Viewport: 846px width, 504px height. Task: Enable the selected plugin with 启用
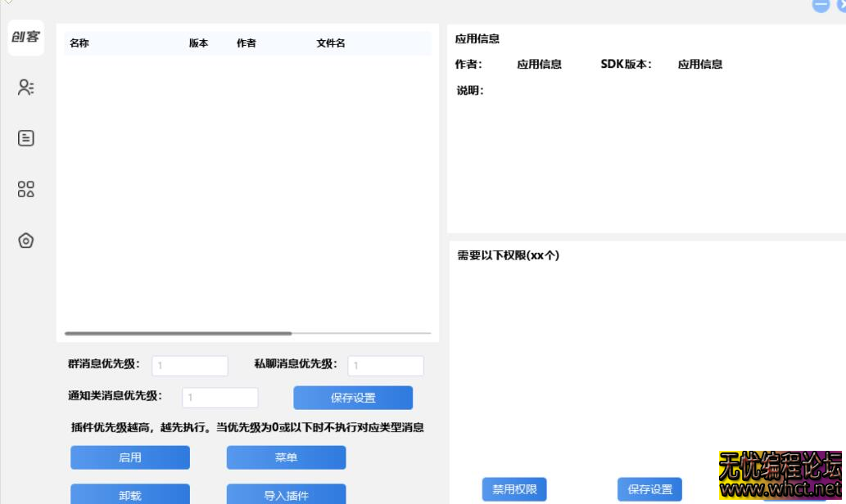point(129,457)
